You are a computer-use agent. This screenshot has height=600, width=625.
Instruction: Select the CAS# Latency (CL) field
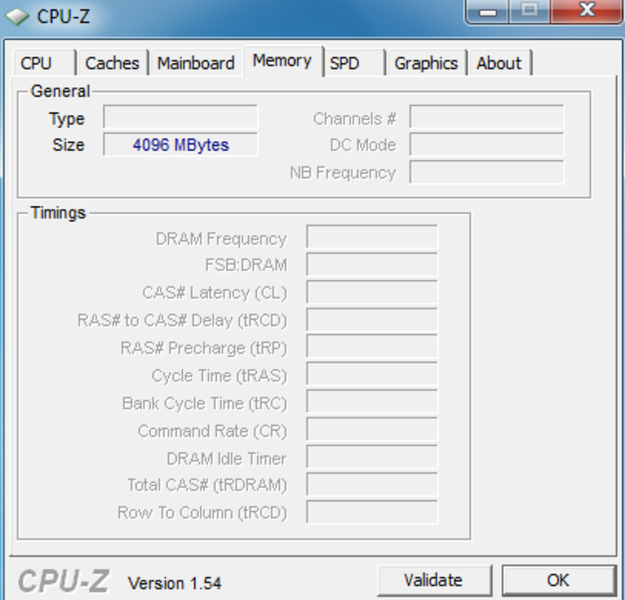click(x=371, y=292)
